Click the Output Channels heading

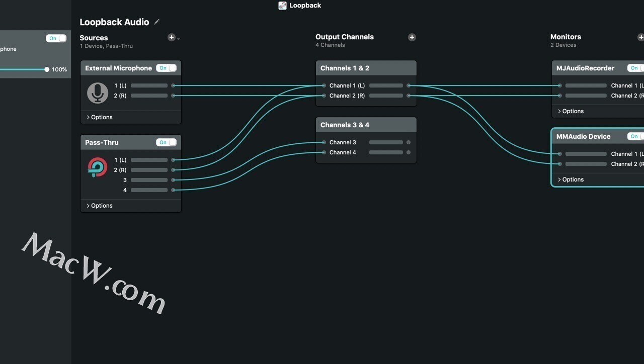coord(345,37)
